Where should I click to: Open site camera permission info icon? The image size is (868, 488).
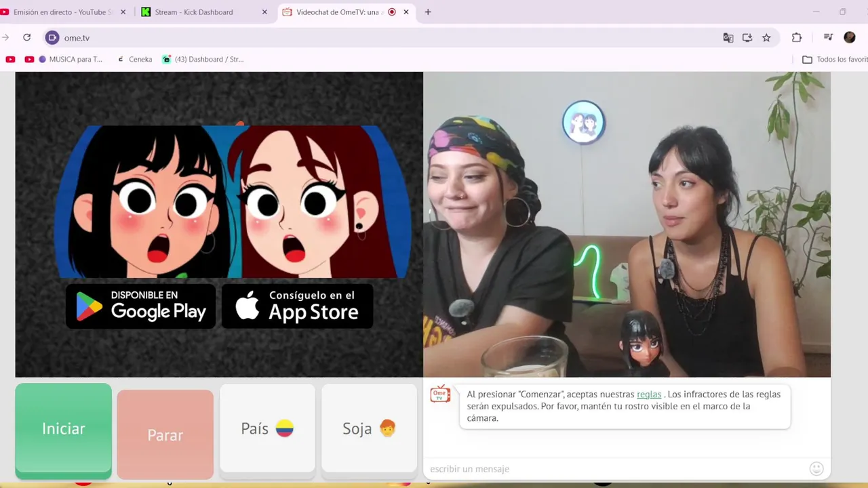pos(52,38)
